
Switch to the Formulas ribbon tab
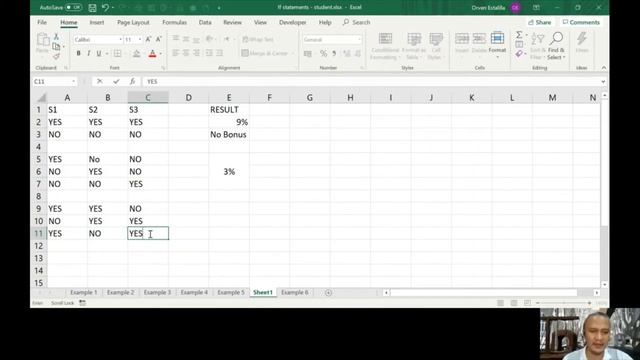click(174, 22)
